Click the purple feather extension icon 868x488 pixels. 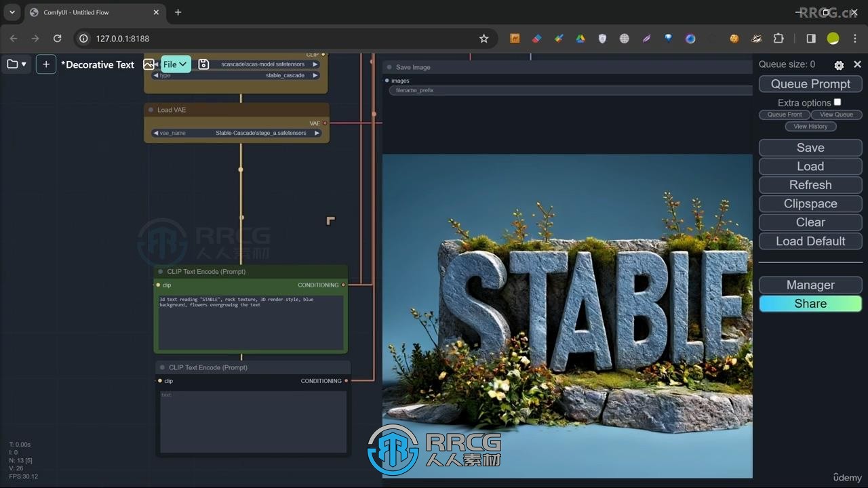pyautogui.click(x=646, y=39)
